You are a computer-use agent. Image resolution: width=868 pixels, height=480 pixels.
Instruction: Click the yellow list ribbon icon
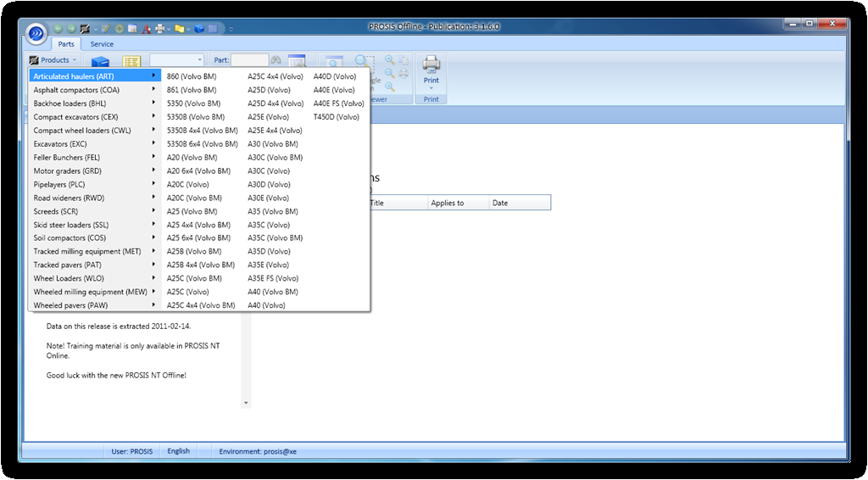(131, 62)
